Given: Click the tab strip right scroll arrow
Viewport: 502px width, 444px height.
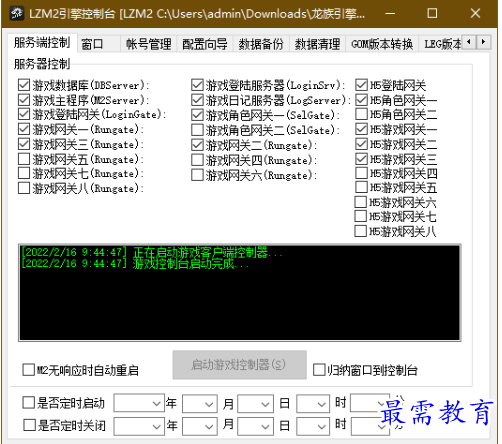Looking at the screenshot, I should [483, 42].
